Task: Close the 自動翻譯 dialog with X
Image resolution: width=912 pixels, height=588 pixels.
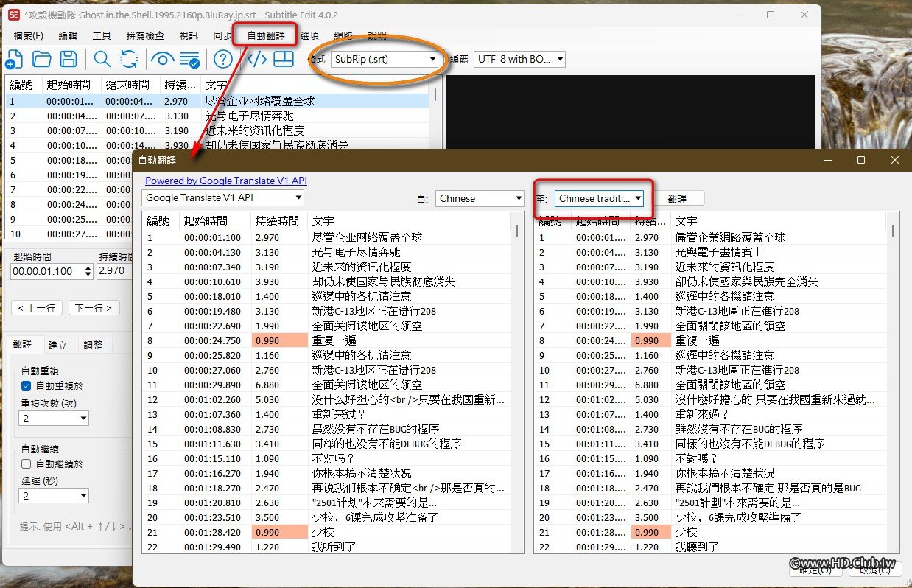Action: click(x=894, y=160)
